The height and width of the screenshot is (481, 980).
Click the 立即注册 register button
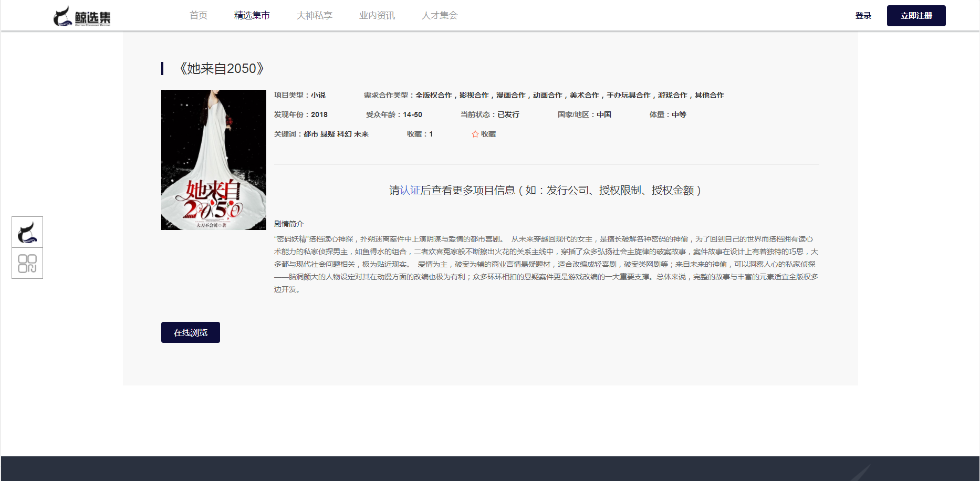coord(916,16)
